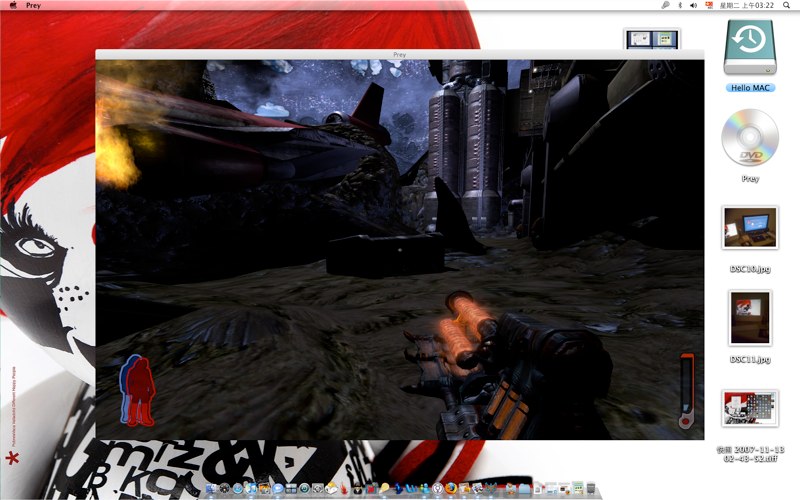Select the DSC10.jpg file thumbnail
The image size is (800, 500).
(750, 228)
